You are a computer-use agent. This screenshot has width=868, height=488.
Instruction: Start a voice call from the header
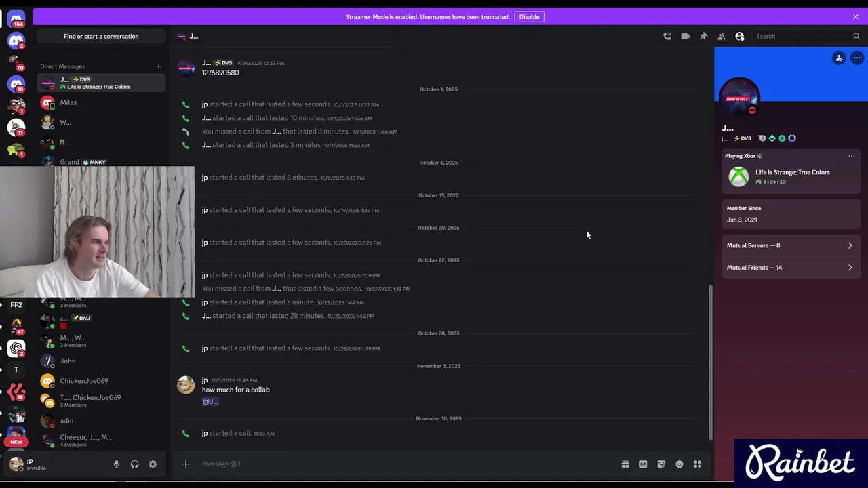point(667,37)
